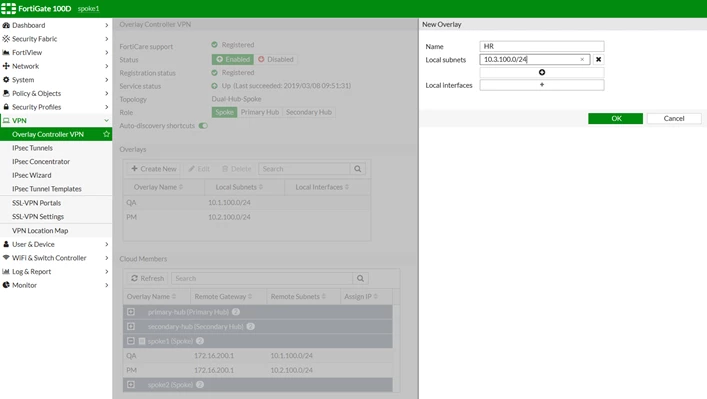This screenshot has height=399, width=707.
Task: Click the Cloud Members search magnifier
Action: click(x=360, y=278)
